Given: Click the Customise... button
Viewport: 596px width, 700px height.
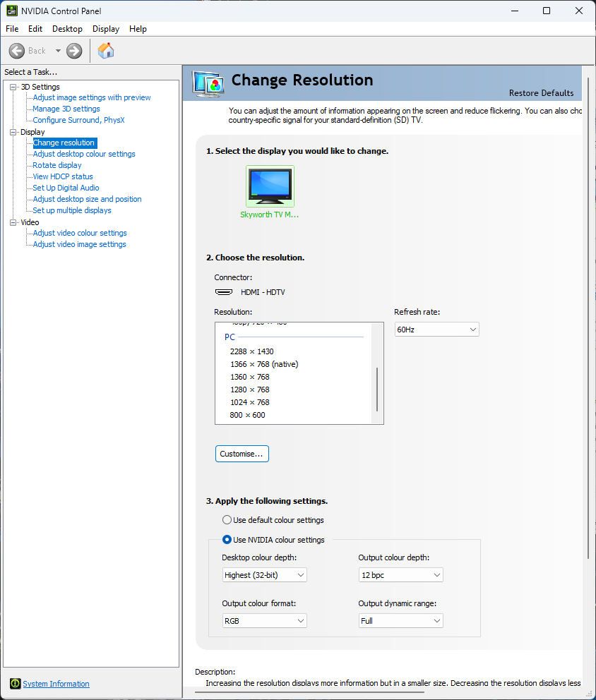Looking at the screenshot, I should click(242, 454).
